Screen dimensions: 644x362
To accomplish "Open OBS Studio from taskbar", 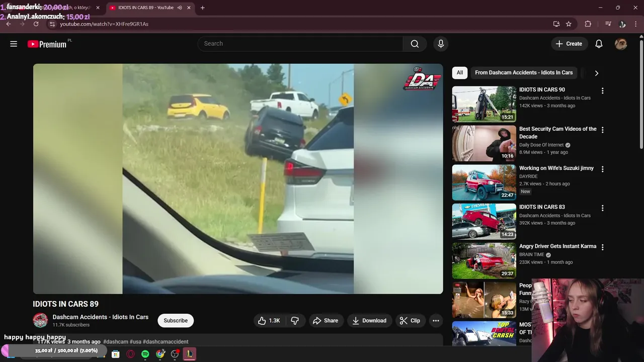I will [x=175, y=354].
